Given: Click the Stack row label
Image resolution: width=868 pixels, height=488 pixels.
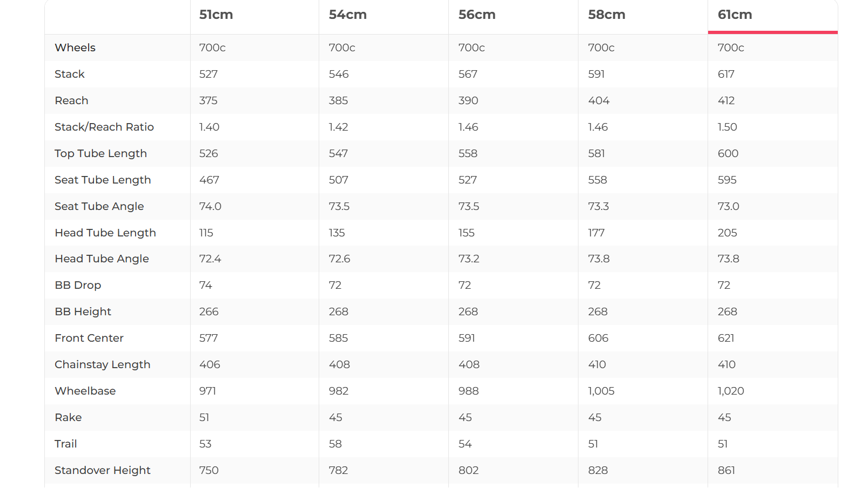Looking at the screenshot, I should click(70, 74).
